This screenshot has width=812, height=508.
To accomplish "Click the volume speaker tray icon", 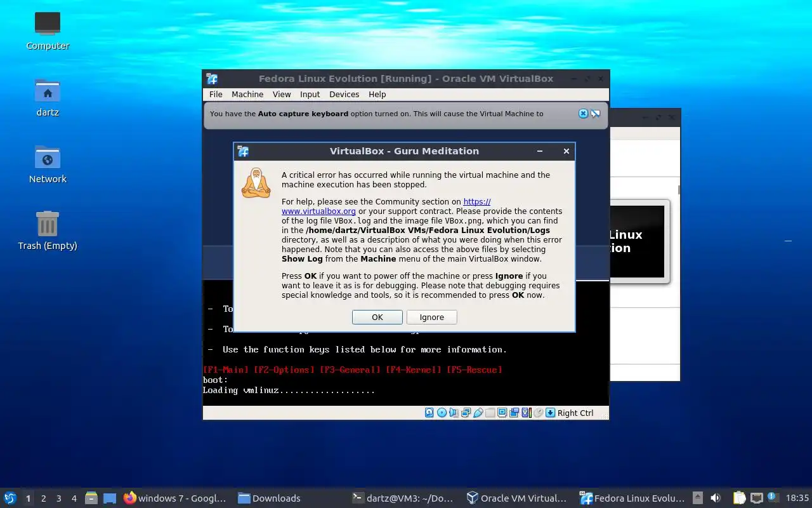I will pyautogui.click(x=715, y=498).
